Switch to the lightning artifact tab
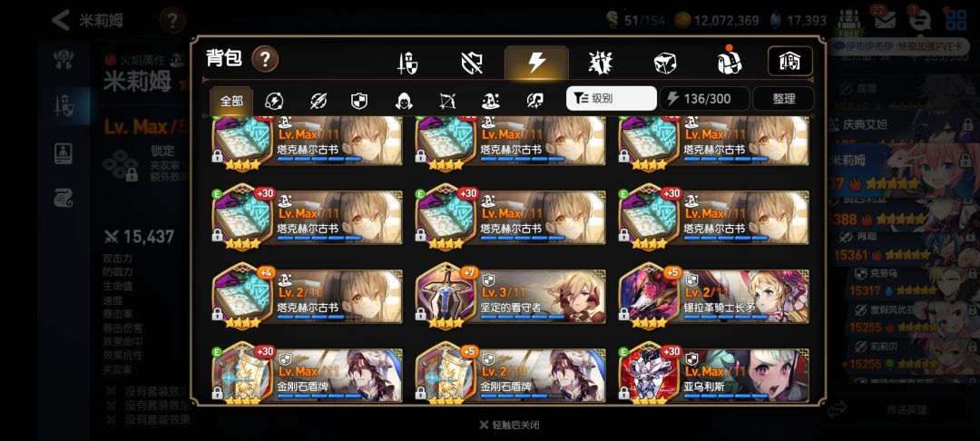This screenshot has height=441, width=980. point(536,63)
